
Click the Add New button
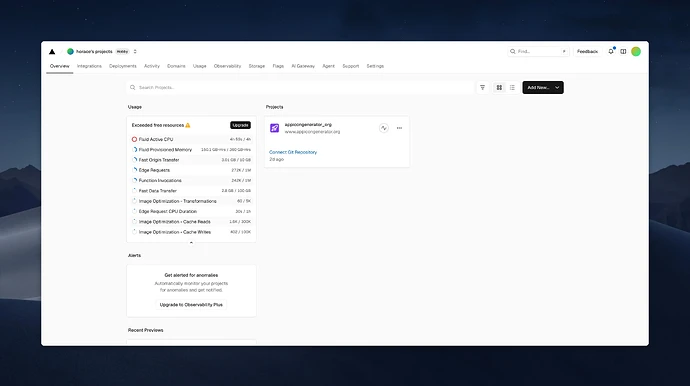[543, 88]
